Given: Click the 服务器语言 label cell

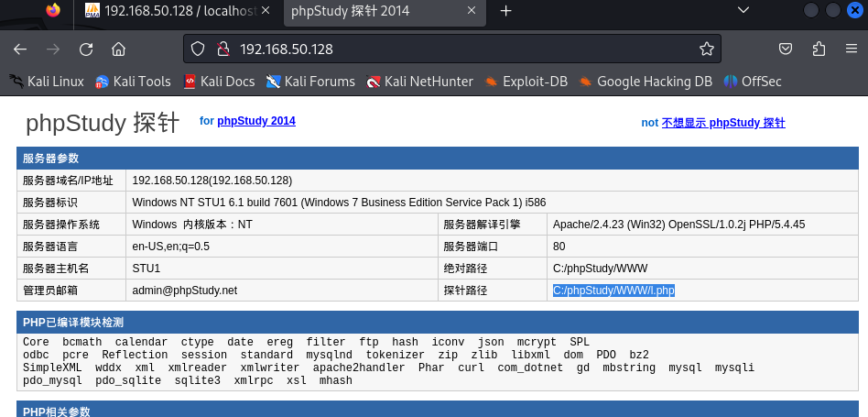Looking at the screenshot, I should point(71,247).
